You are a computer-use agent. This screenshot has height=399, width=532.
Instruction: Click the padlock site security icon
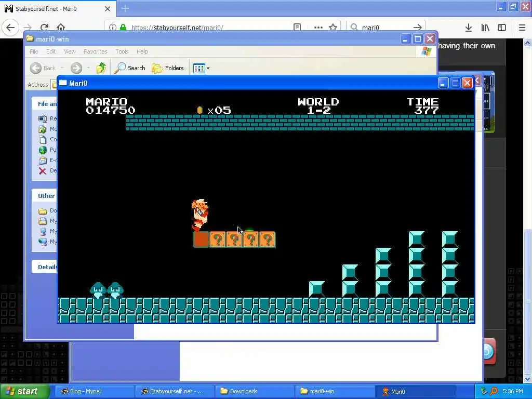tap(123, 28)
